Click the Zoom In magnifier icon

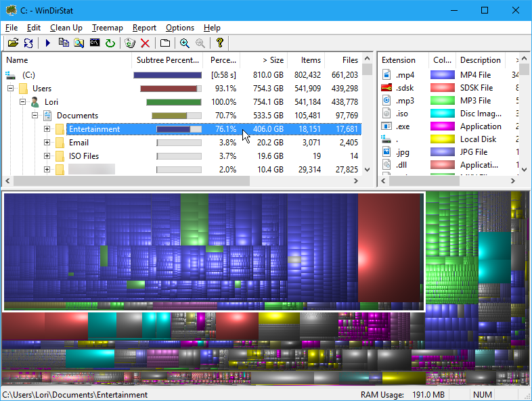click(x=184, y=43)
